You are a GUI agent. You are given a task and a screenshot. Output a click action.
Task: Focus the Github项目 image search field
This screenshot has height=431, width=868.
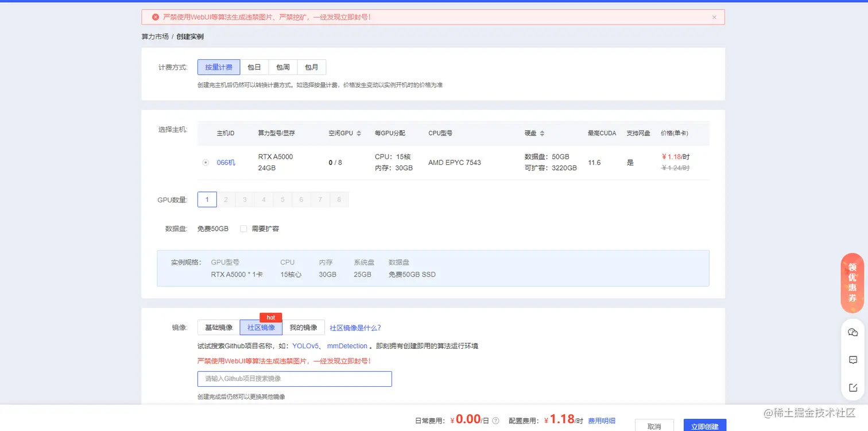[294, 379]
